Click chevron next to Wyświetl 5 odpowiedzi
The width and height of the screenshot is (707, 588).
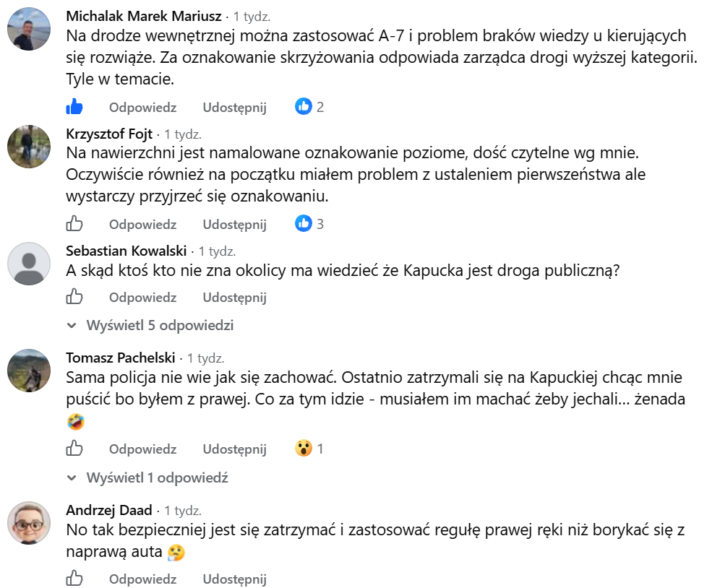click(72, 325)
